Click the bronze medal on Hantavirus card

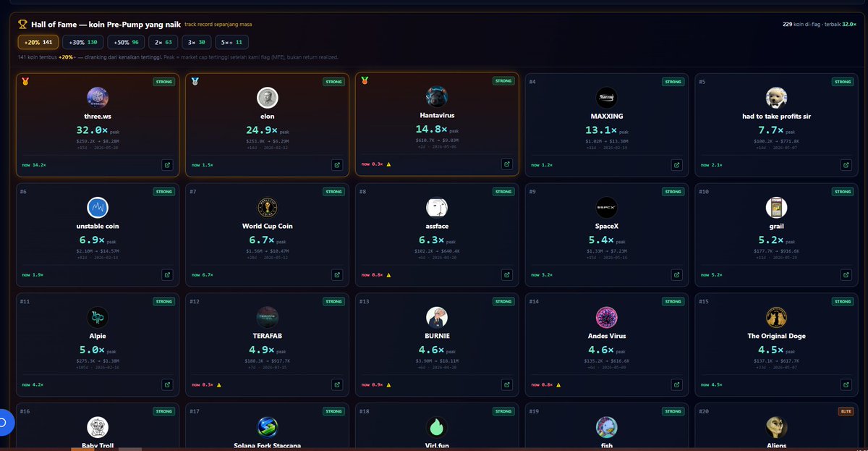tap(365, 80)
